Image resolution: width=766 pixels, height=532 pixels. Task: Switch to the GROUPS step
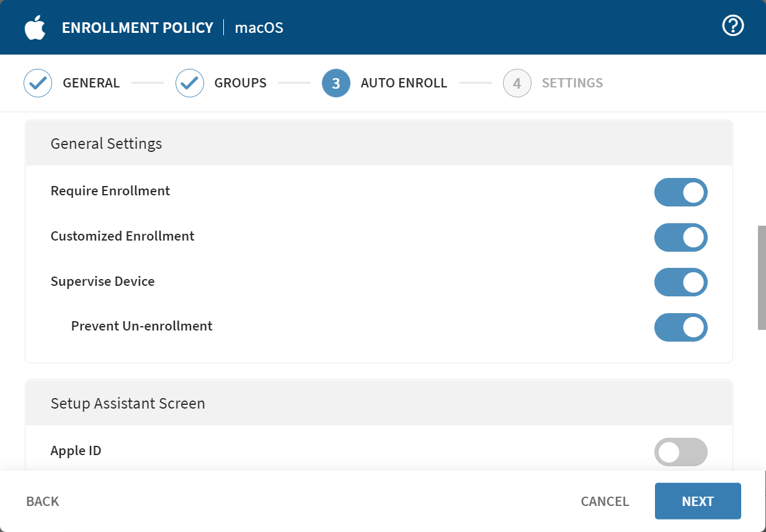(x=241, y=82)
